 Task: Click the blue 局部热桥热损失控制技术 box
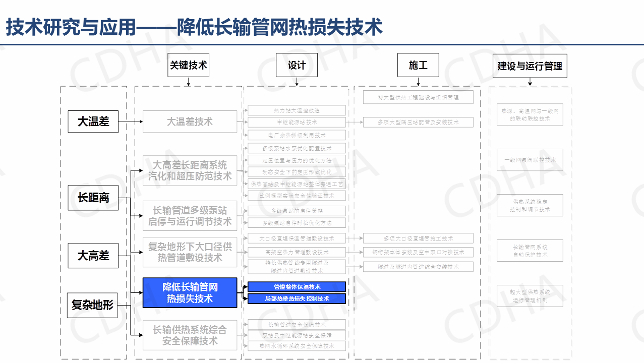[297, 298]
